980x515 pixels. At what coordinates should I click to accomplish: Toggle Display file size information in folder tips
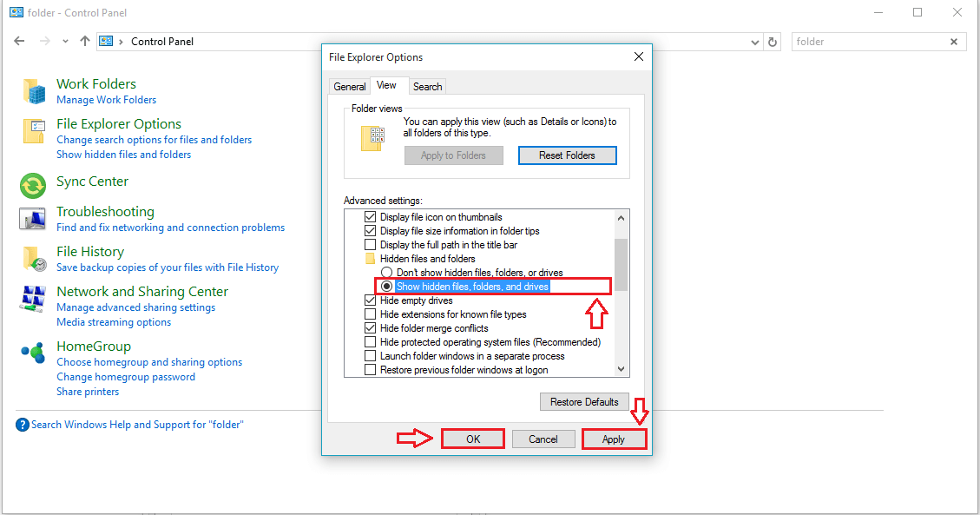370,231
